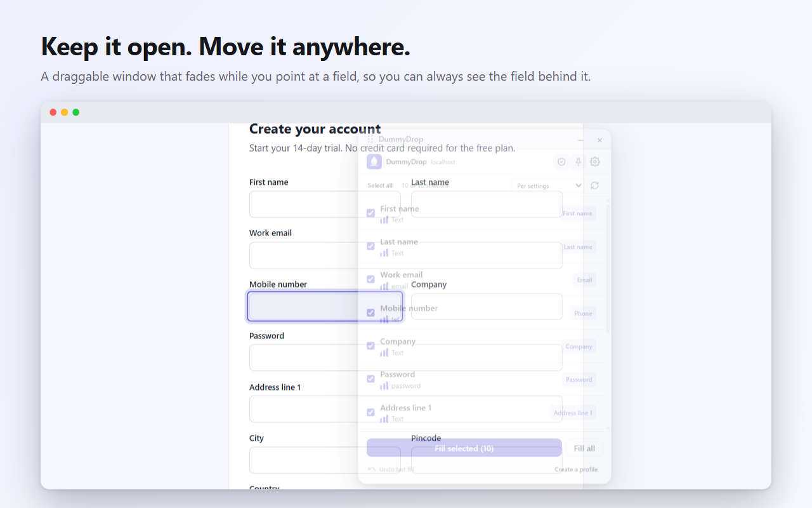Screen dimensions: 812x508
Task: Open the Per settings dropdown
Action: click(x=547, y=185)
